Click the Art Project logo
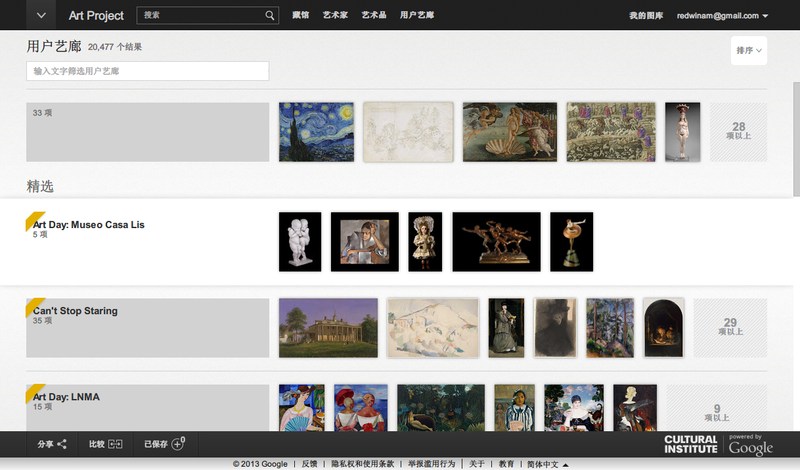800x470 pixels. pos(96,16)
